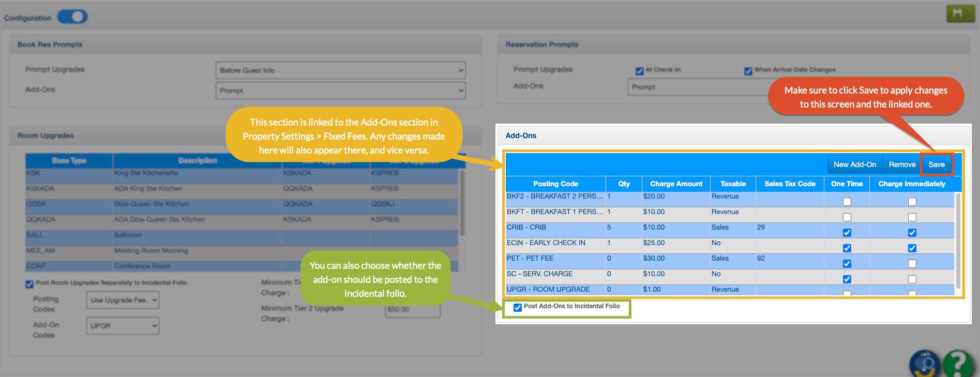
Task: Click the Remove add-on button
Action: point(902,164)
